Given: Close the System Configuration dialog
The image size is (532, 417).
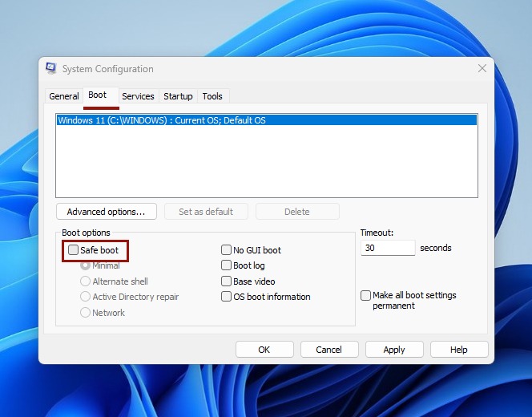Looking at the screenshot, I should tap(482, 69).
